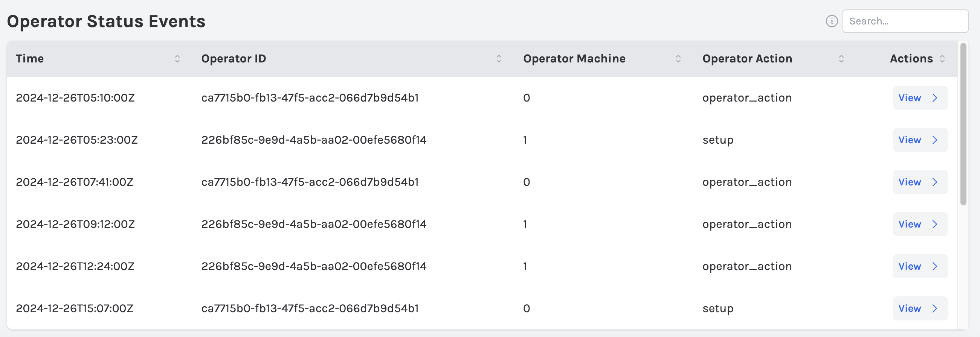
Task: Click the Operator ID header label
Action: [x=234, y=59]
